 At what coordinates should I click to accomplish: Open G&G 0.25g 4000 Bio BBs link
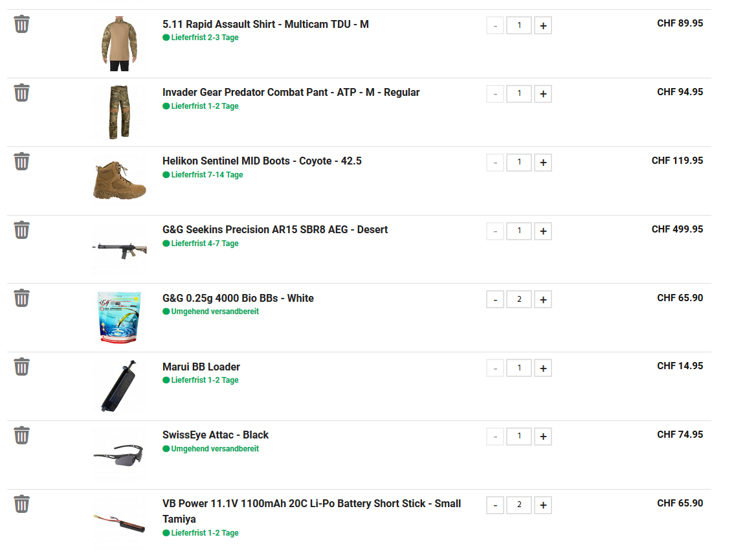pyautogui.click(x=238, y=298)
